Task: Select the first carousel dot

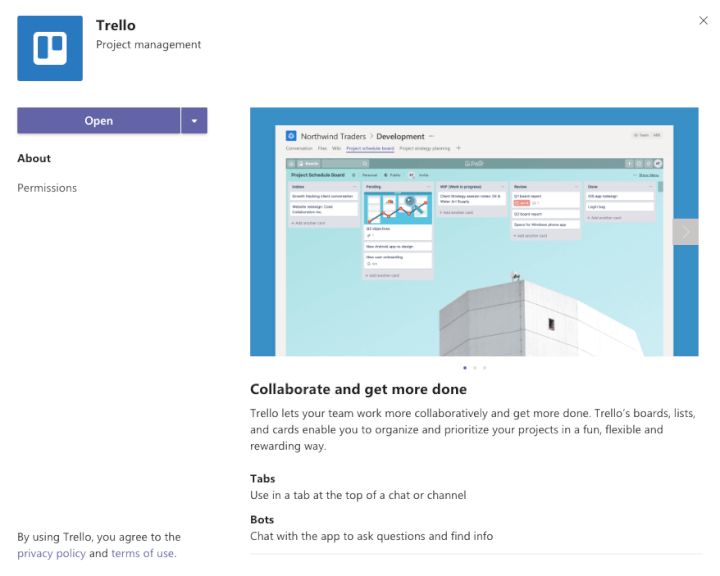Action: tap(465, 368)
